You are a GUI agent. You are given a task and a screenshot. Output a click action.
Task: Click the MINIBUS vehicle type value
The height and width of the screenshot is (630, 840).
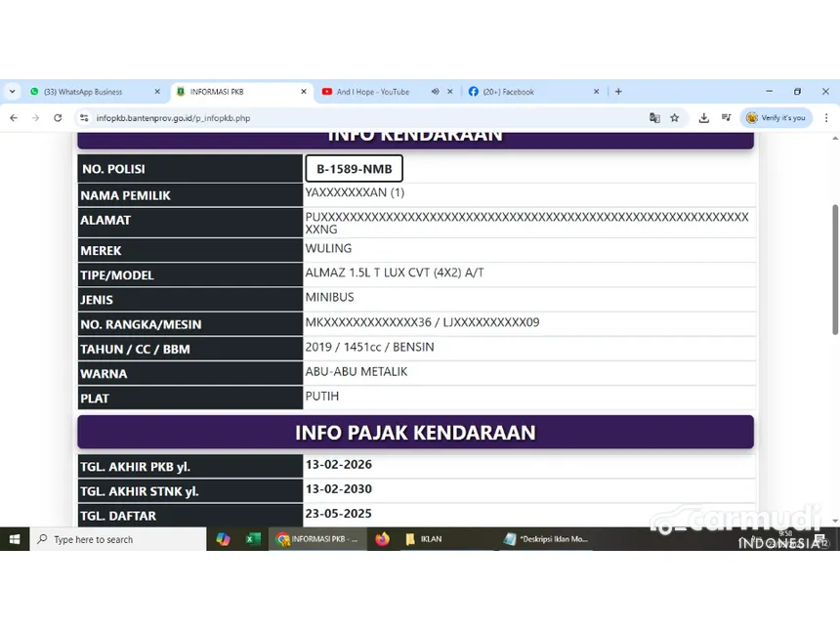coord(329,297)
